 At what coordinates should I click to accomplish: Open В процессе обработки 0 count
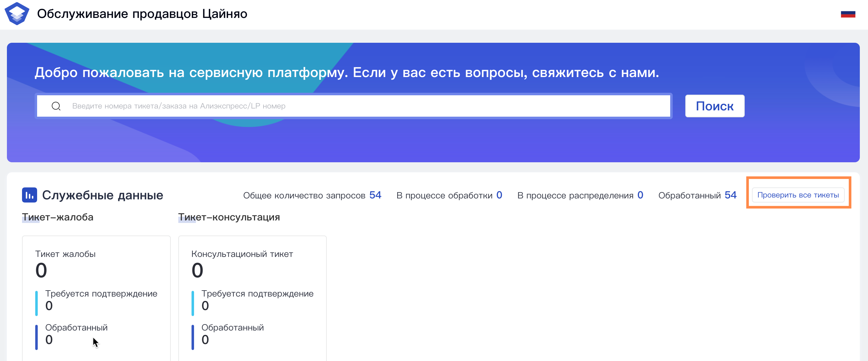coord(499,195)
